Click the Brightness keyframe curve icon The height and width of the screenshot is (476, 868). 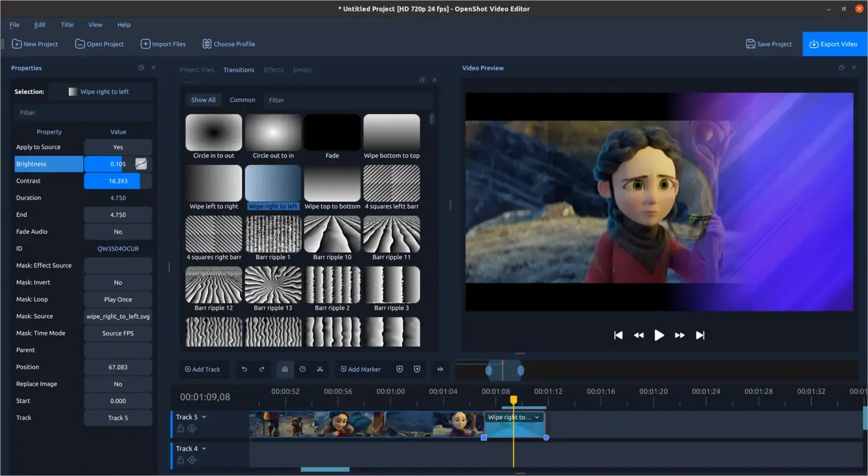coord(141,164)
